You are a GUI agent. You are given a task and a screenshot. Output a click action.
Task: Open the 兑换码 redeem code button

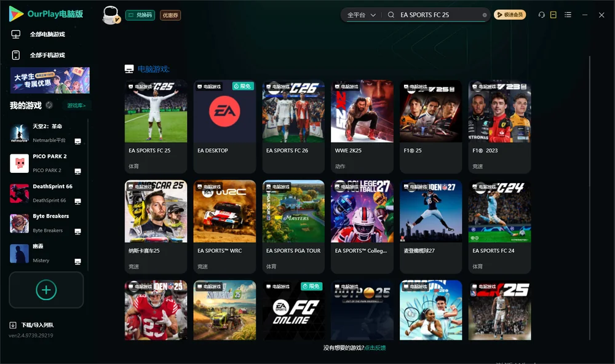click(x=140, y=15)
